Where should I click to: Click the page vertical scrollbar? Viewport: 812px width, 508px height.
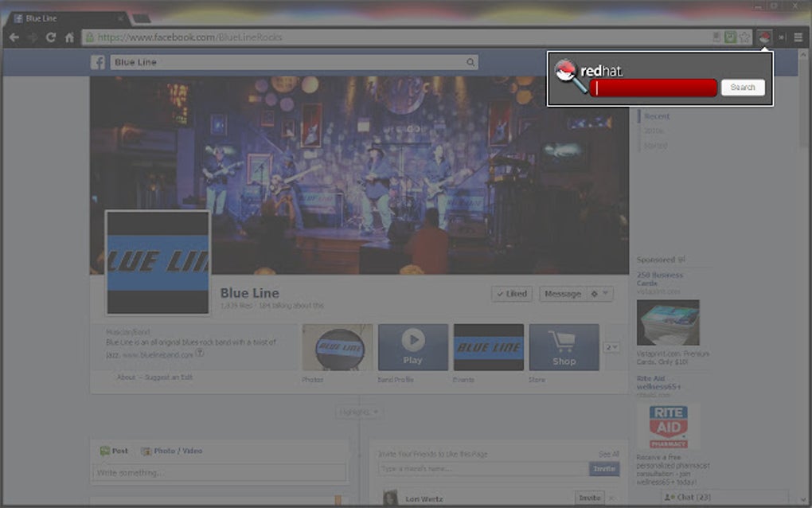coord(803,277)
